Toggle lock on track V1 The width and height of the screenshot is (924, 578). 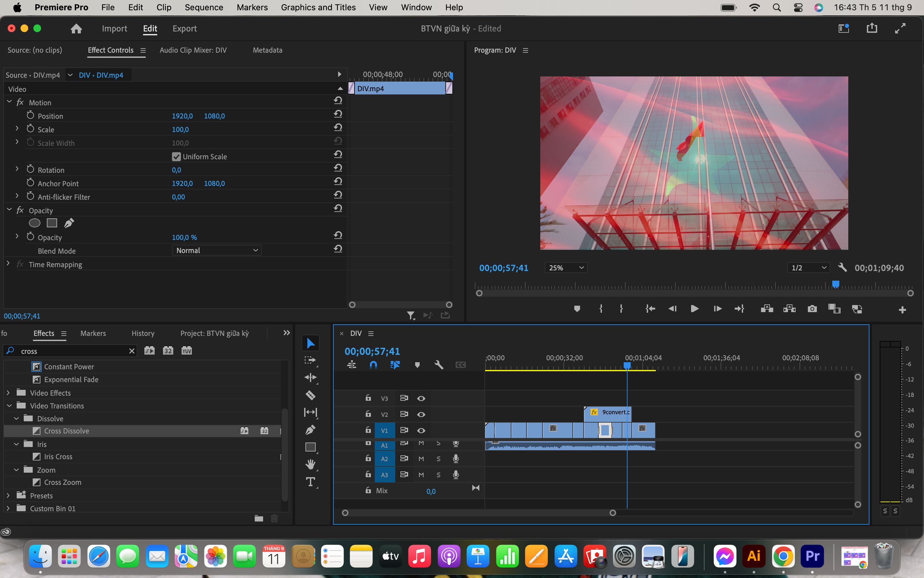[x=368, y=430]
